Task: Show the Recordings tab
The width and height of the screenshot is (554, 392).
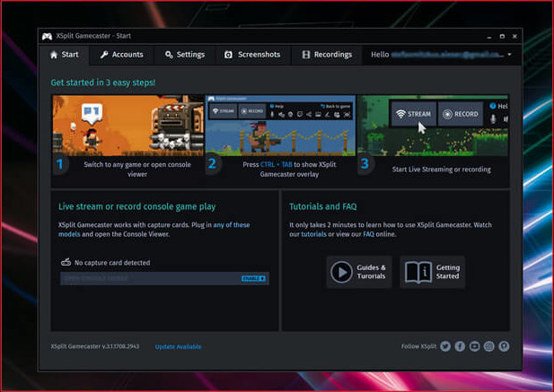Action: 326,55
